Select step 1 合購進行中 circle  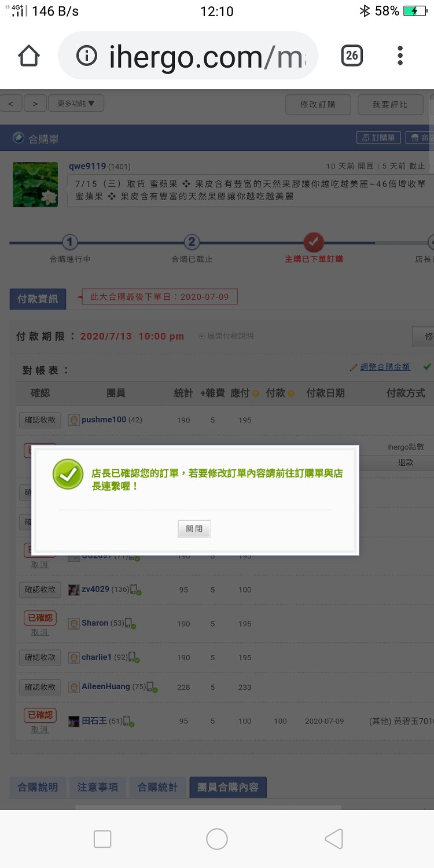[x=69, y=242]
